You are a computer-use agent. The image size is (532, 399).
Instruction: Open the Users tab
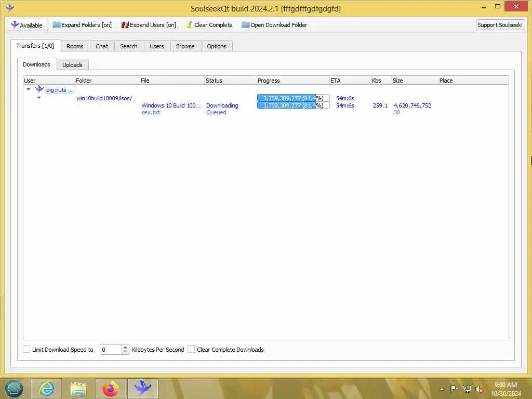(x=157, y=46)
